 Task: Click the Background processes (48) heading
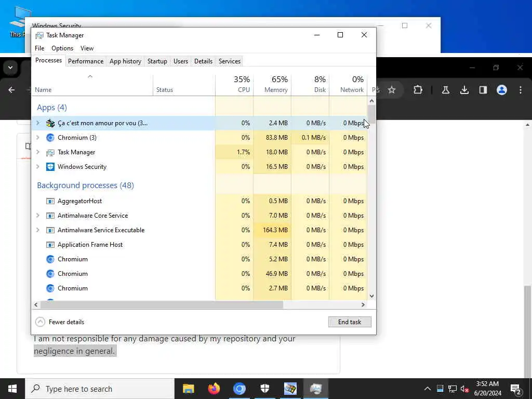click(86, 185)
